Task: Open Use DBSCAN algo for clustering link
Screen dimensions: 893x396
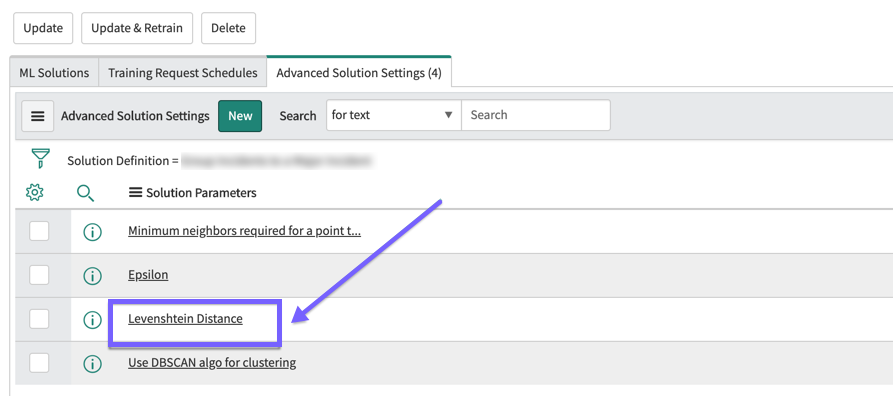Action: [x=212, y=362]
